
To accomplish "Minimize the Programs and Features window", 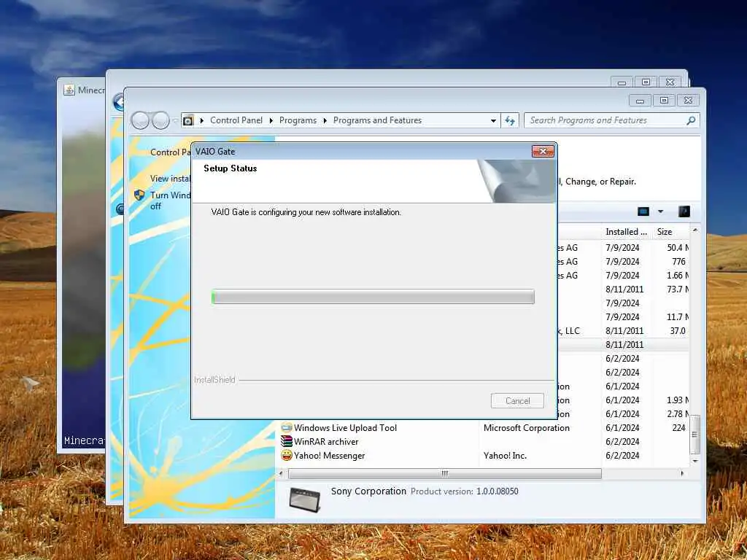I will pos(640,100).
